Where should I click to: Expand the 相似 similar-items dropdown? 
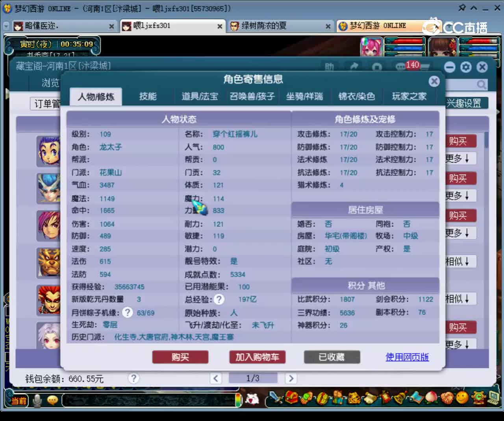460,261
